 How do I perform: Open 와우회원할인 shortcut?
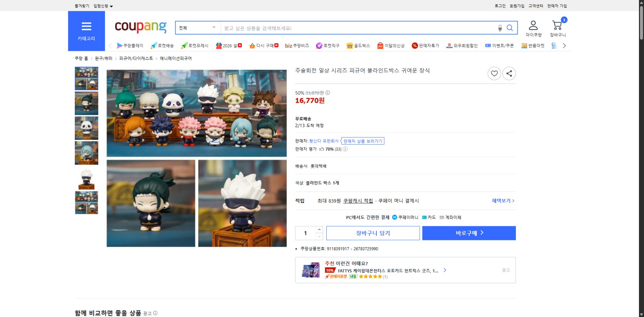click(462, 46)
